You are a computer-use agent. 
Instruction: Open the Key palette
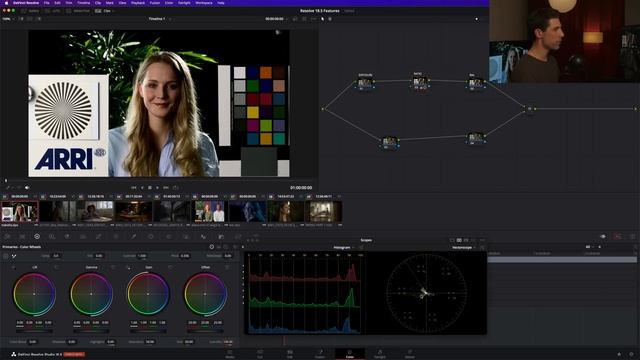click(x=221, y=236)
